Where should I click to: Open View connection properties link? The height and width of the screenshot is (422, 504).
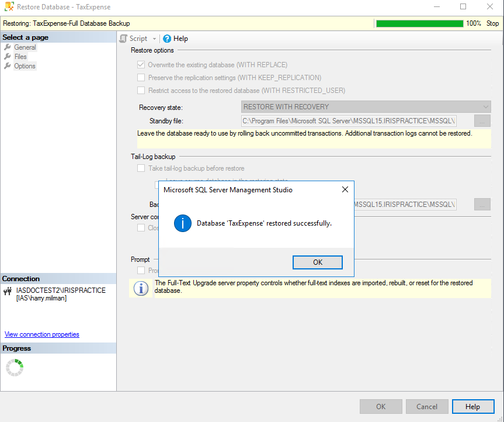click(x=42, y=334)
